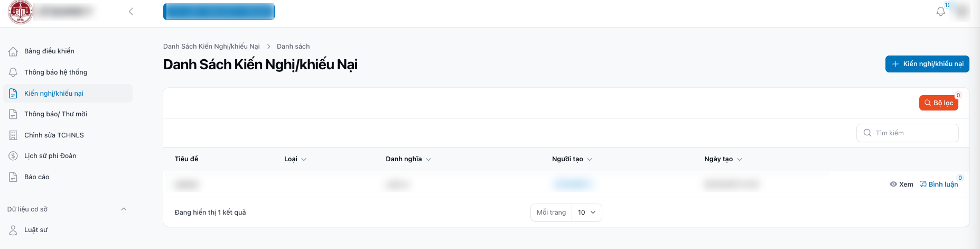This screenshot has width=980, height=249.
Task: Click the organization logo in the header
Action: click(x=20, y=12)
